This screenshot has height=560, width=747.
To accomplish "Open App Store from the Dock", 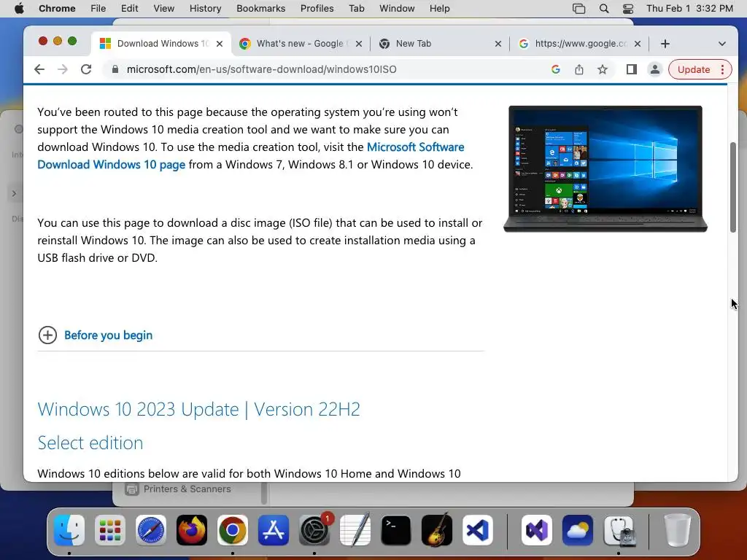I will (274, 530).
